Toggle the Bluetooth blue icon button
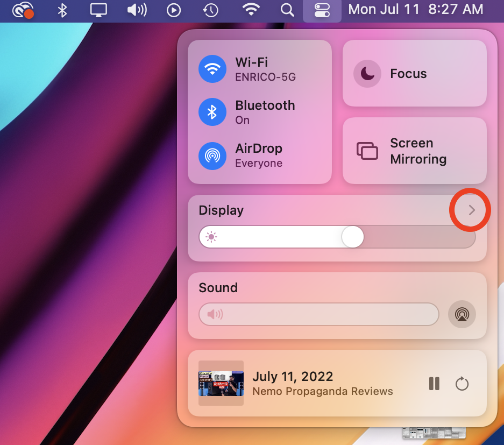The width and height of the screenshot is (504, 445). tap(212, 112)
